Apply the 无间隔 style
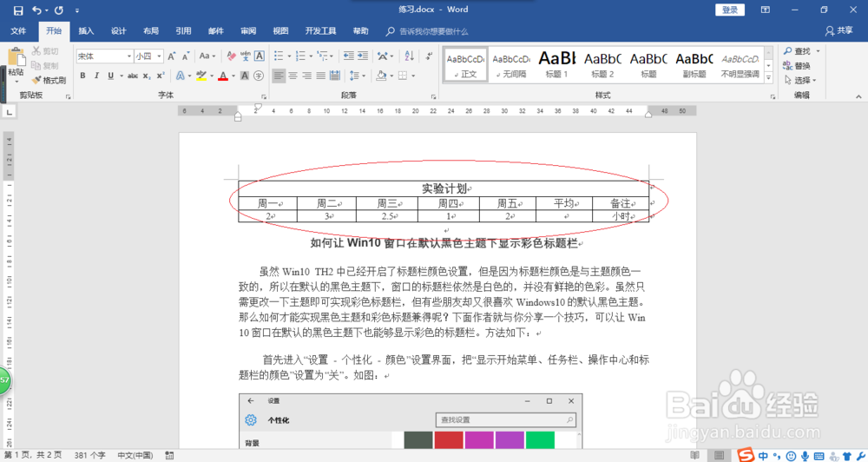 tap(511, 65)
